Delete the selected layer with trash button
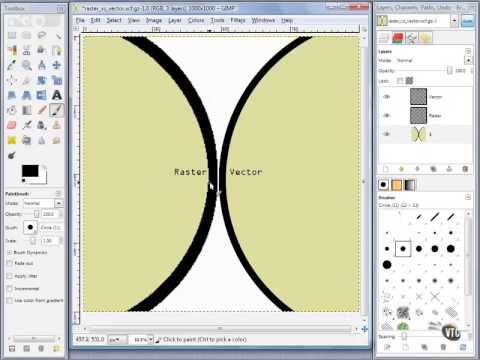This screenshot has height=360, width=480. 465,169
